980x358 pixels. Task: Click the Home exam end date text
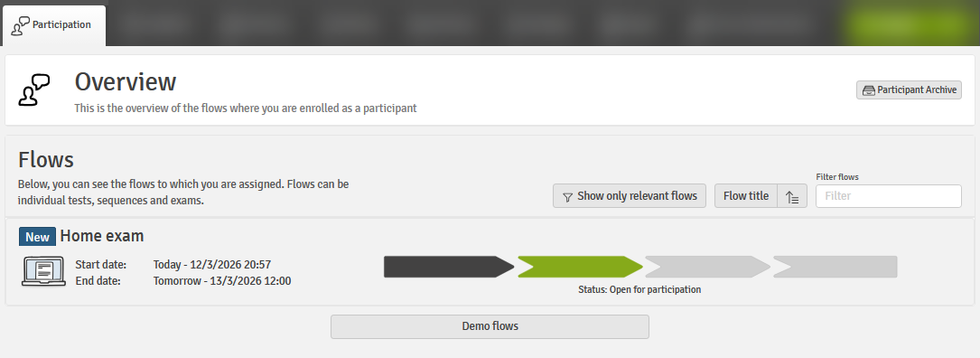click(x=222, y=281)
